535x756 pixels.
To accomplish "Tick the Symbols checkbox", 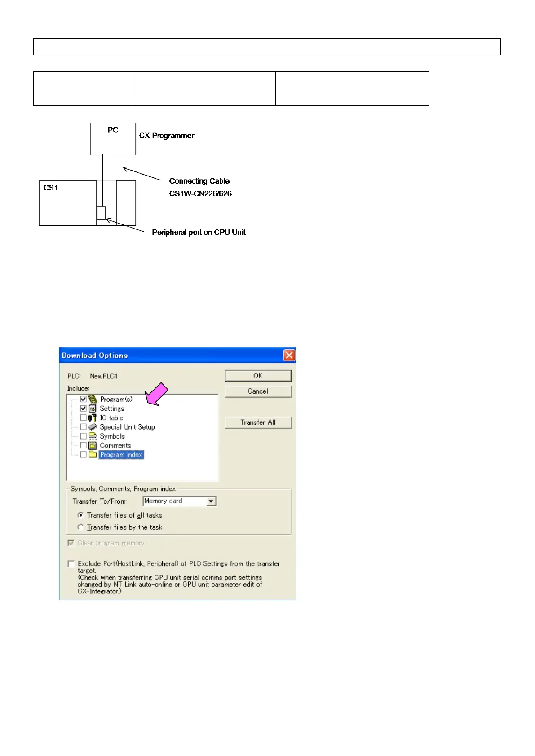I will point(83,436).
